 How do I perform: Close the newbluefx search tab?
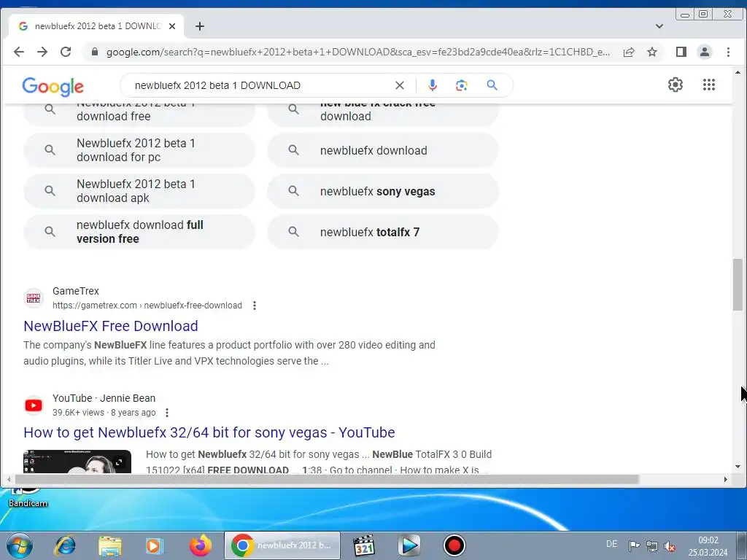click(172, 26)
